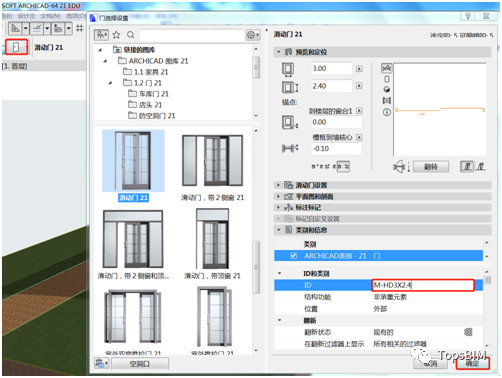Click the info icon beside preview pane
502x378 pixels.
point(387,112)
